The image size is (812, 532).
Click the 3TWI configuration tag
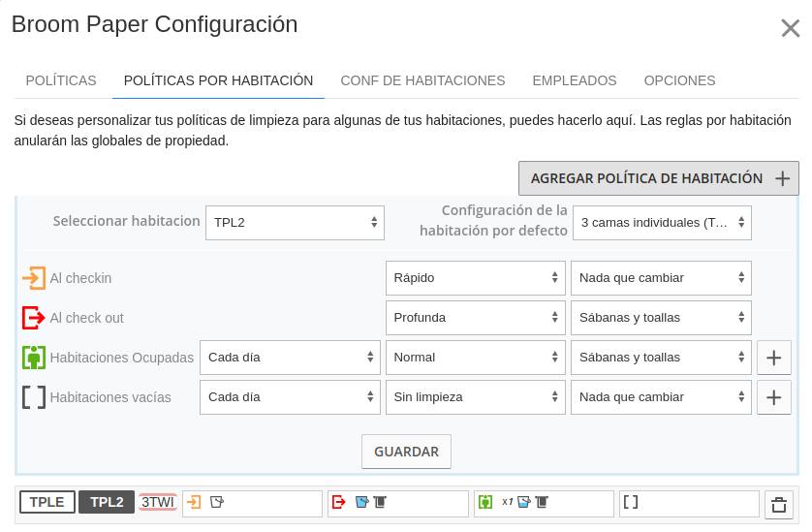pyautogui.click(x=158, y=502)
